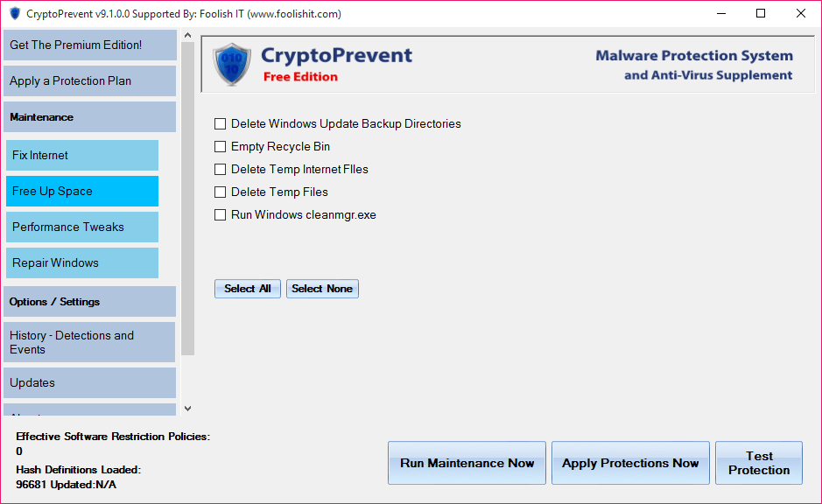The width and height of the screenshot is (822, 504).
Task: Open Get The Premium Edition! menu item
Action: coord(89,45)
